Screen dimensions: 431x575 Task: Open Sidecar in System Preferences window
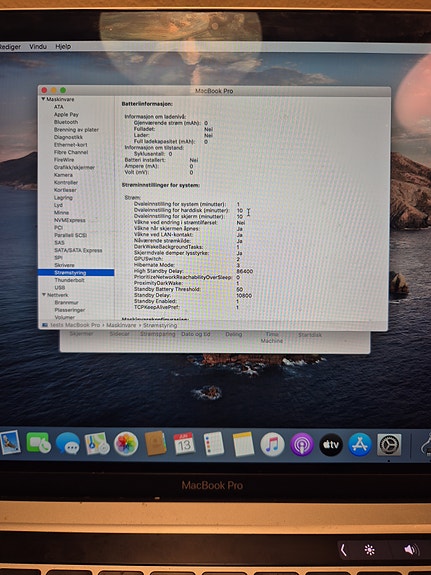pyautogui.click(x=120, y=334)
